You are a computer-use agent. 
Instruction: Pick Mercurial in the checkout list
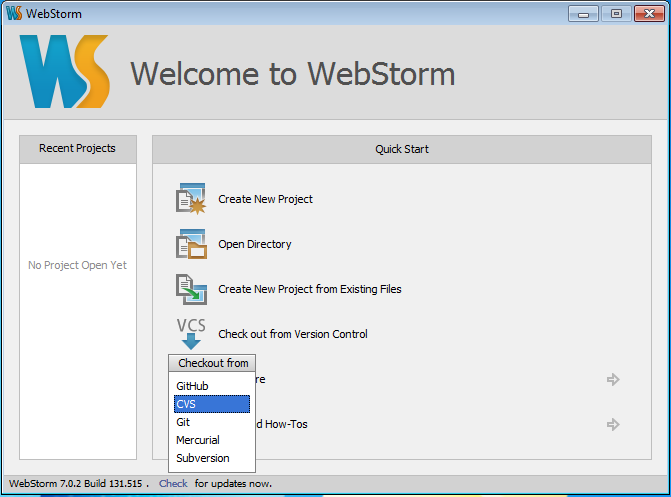[x=212, y=440]
